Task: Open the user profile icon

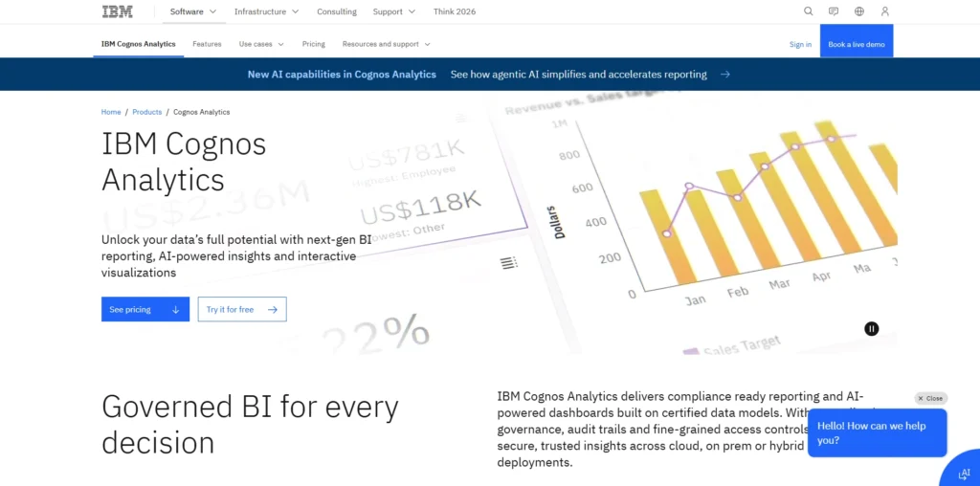Action: click(x=884, y=11)
